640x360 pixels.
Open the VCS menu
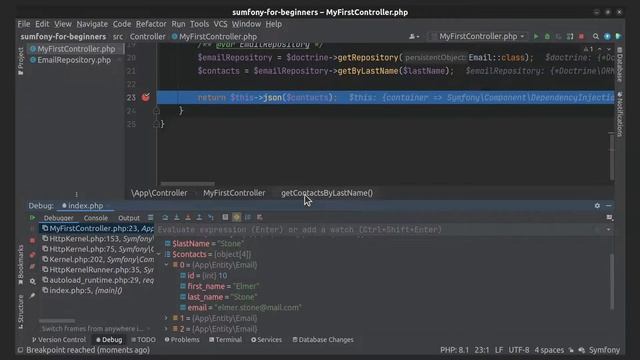pyautogui.click(x=220, y=24)
